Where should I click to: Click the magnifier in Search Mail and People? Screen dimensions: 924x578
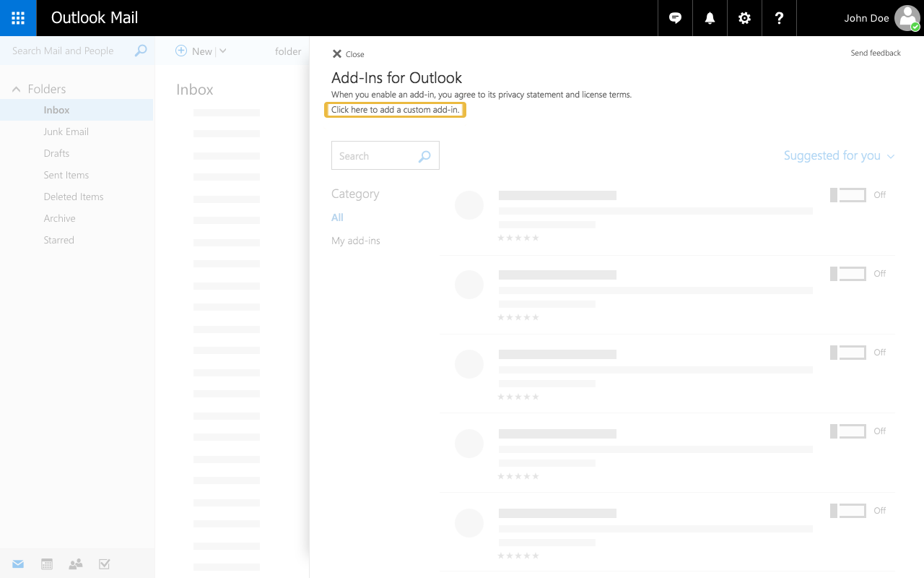pyautogui.click(x=141, y=51)
